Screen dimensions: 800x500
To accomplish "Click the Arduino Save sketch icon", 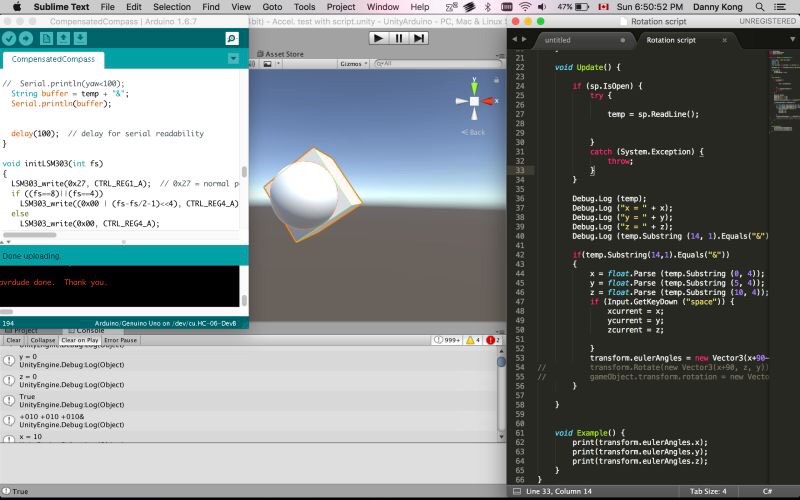I will click(x=80, y=39).
